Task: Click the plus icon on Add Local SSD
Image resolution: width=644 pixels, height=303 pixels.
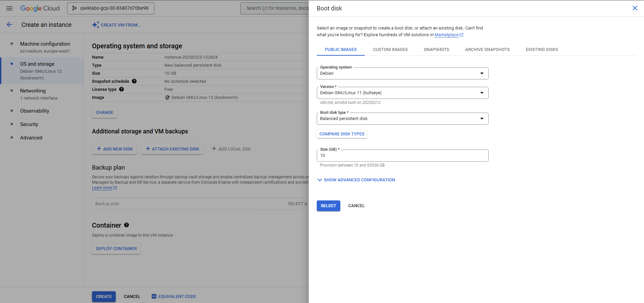Action: pos(214,148)
